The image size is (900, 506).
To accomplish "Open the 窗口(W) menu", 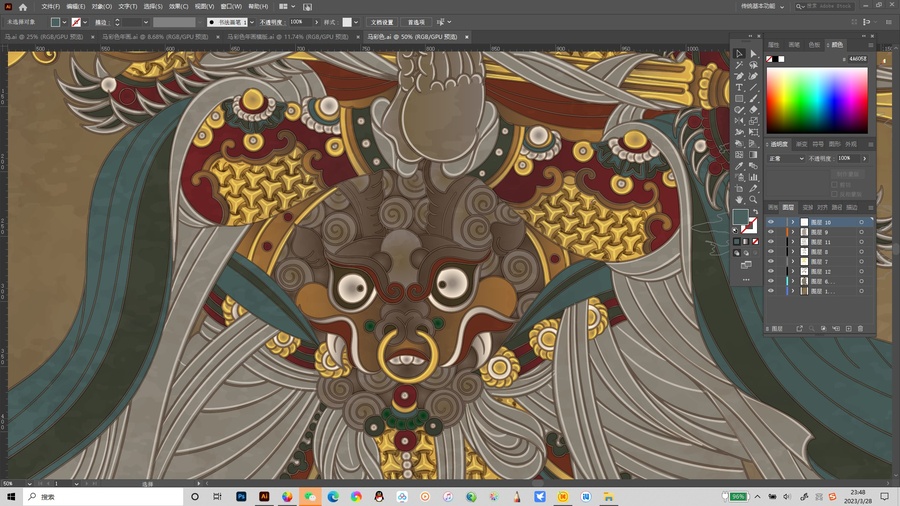I will [x=231, y=7].
